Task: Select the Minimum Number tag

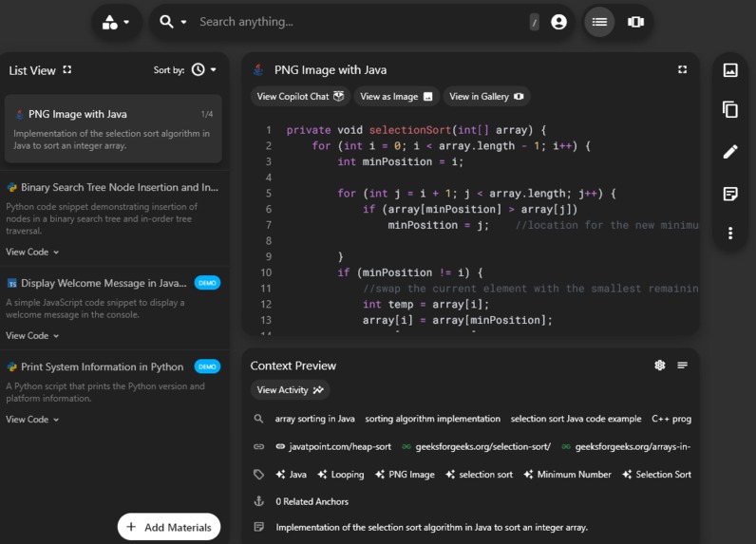Action: point(568,475)
